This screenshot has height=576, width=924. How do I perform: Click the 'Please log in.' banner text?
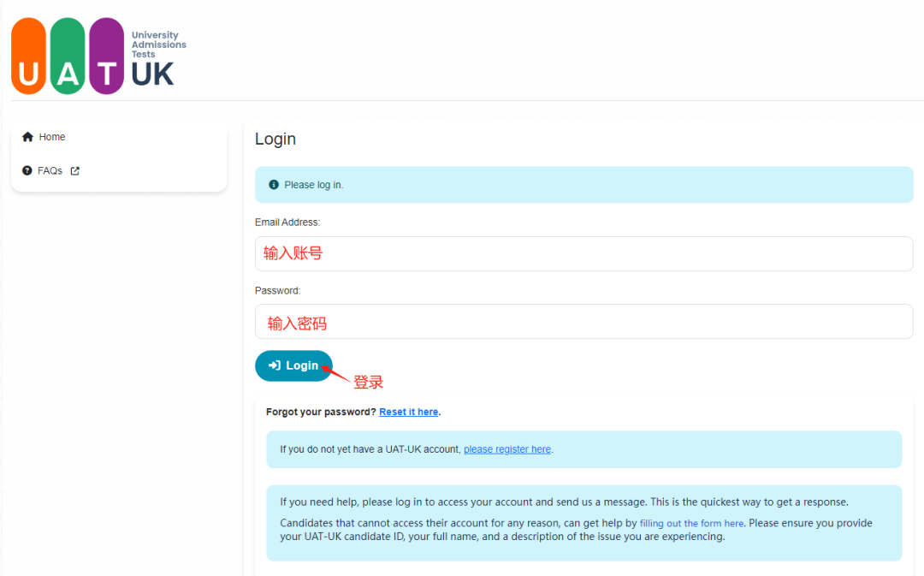(x=313, y=185)
